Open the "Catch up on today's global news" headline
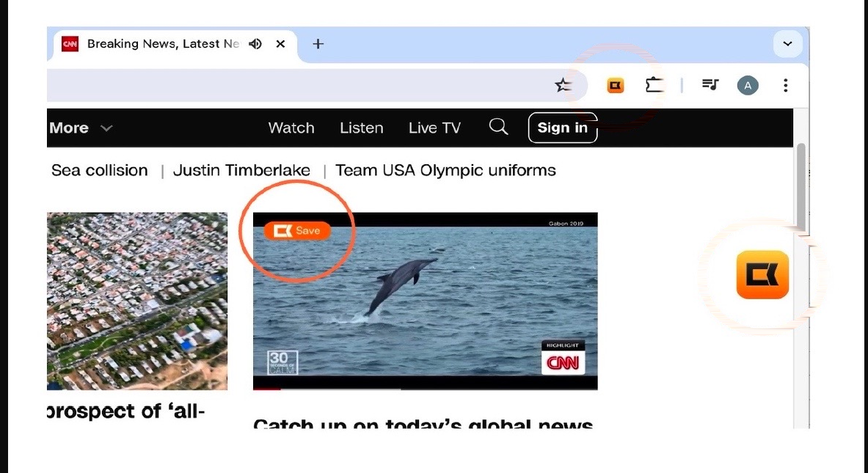The width and height of the screenshot is (868, 473). tap(423, 423)
